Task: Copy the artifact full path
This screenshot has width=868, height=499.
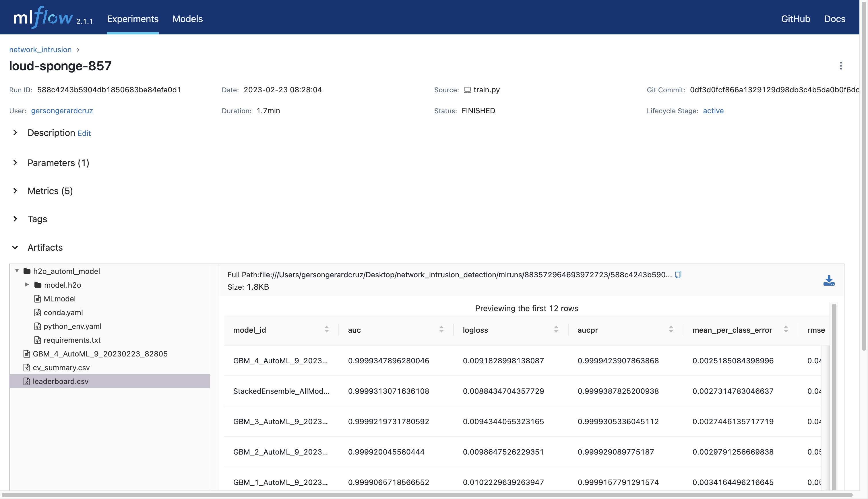Action: [678, 274]
